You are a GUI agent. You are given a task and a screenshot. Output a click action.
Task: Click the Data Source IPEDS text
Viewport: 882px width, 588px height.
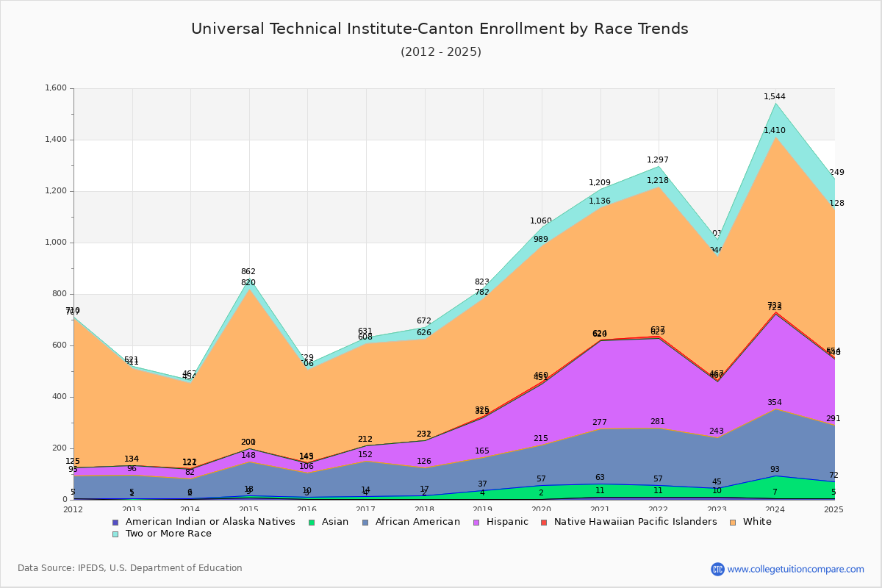tap(130, 568)
